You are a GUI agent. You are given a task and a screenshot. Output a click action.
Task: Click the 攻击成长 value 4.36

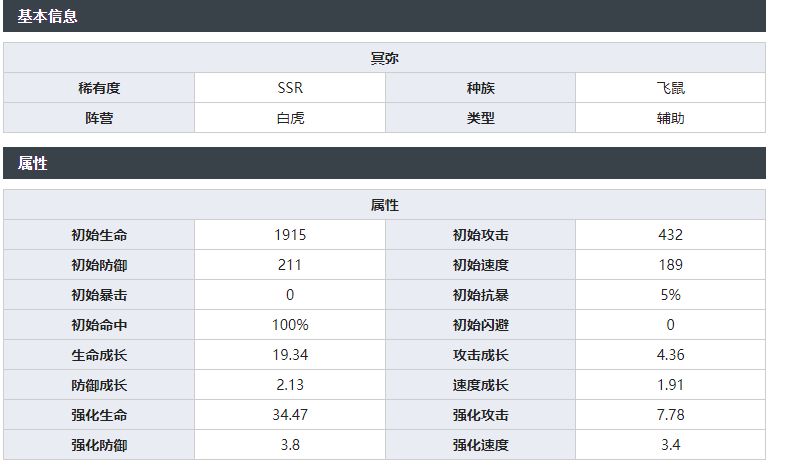coord(670,355)
